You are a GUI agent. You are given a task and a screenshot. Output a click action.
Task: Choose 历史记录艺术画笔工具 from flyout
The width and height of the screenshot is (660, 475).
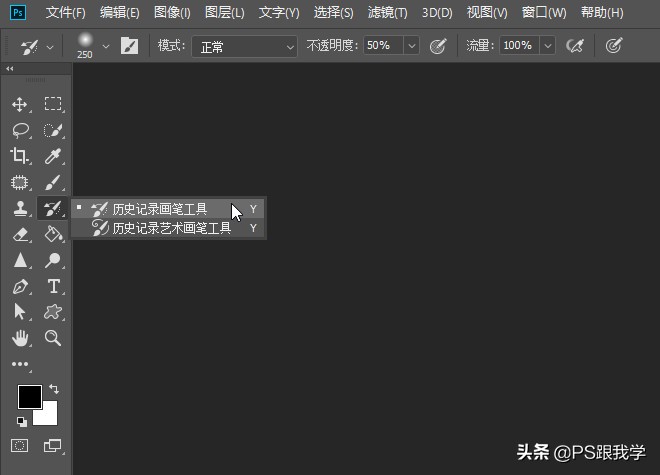[x=168, y=228]
